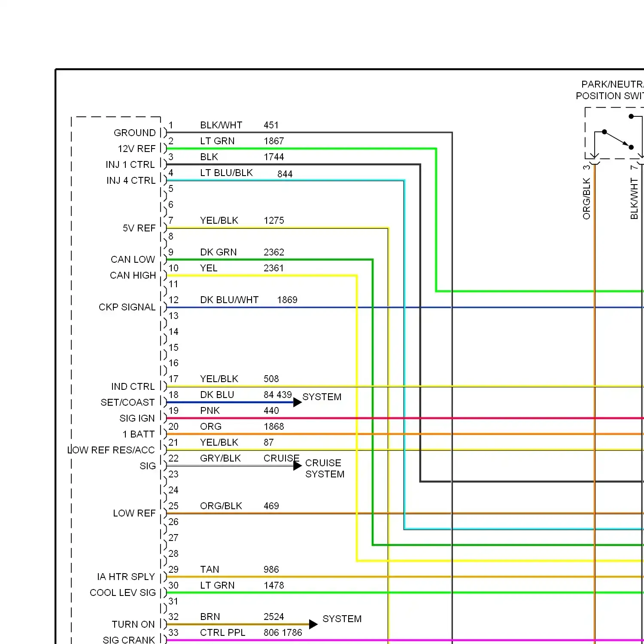Click the IND CTRL label
Image resolution: width=644 pixels, height=644 pixels.
click(x=133, y=386)
